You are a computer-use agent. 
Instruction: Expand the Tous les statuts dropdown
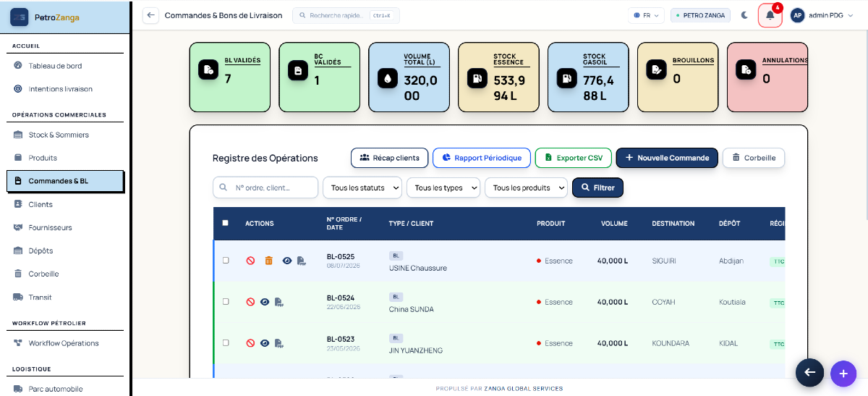coord(362,188)
